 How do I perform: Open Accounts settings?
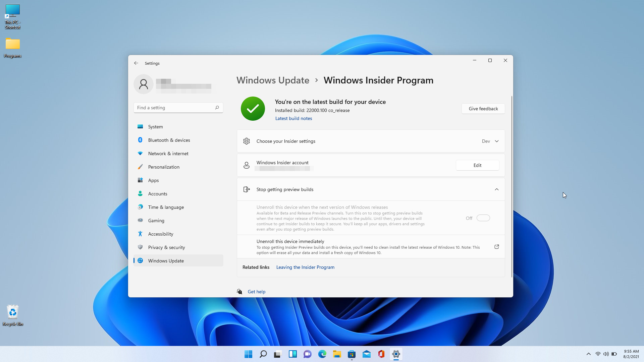[178, 194]
